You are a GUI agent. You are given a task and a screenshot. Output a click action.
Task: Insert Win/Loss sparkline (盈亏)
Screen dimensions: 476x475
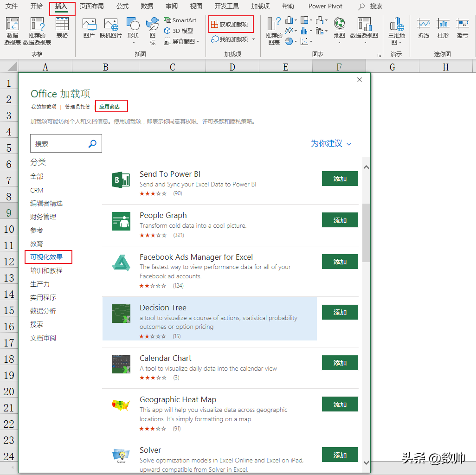click(463, 28)
